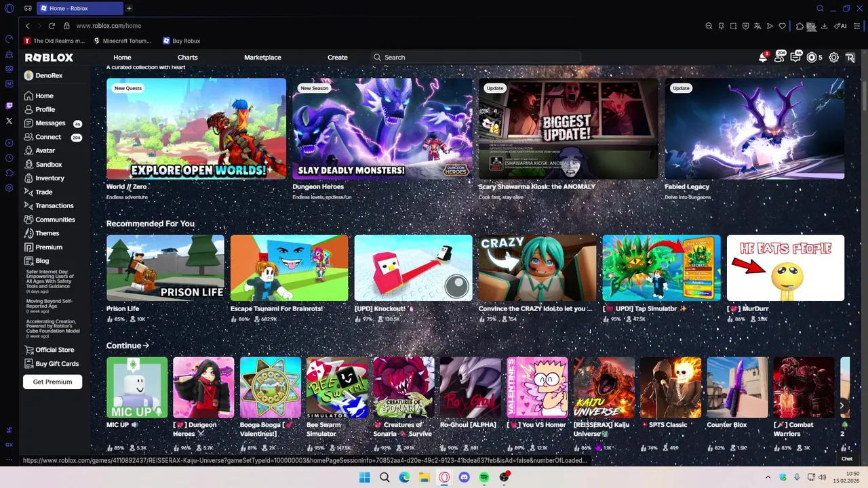Open Sandbox in left sidebar
This screenshot has height=488, width=868.
(49, 165)
